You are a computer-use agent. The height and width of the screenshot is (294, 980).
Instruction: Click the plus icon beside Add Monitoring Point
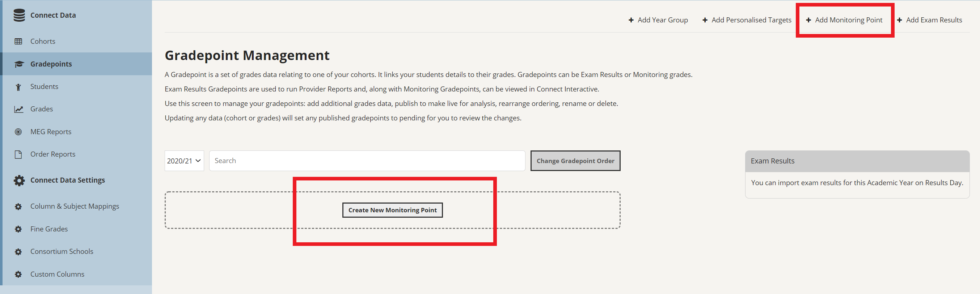coord(808,20)
